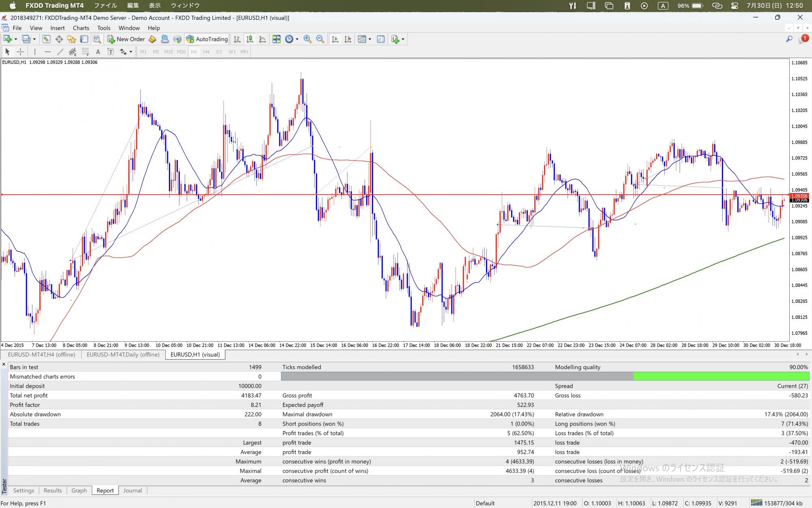
Task: Select Horizontal Line drawing tool
Action: click(x=48, y=52)
